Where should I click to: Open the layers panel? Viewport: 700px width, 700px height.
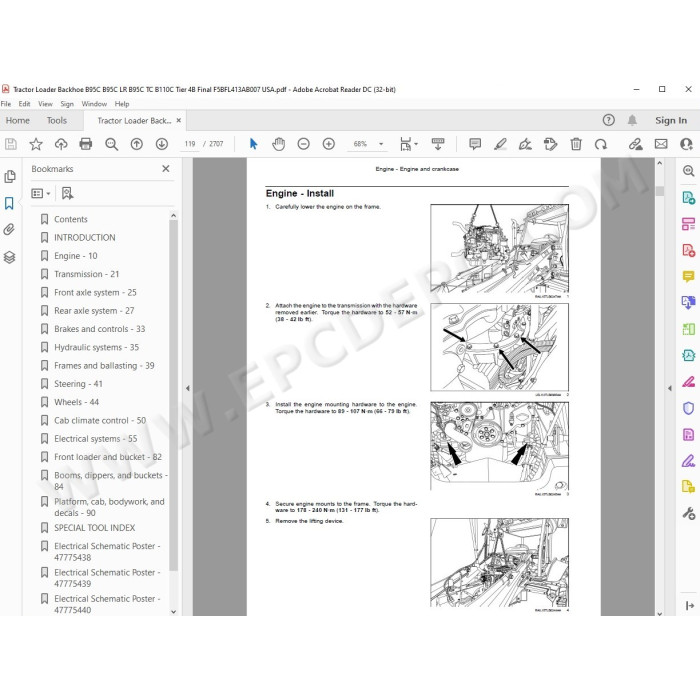(9, 257)
